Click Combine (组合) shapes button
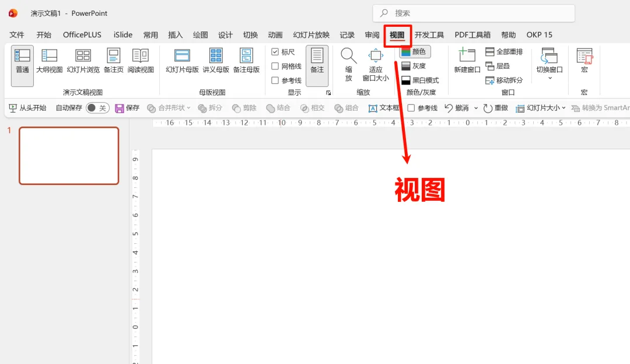The width and height of the screenshot is (630, 364). coord(346,108)
